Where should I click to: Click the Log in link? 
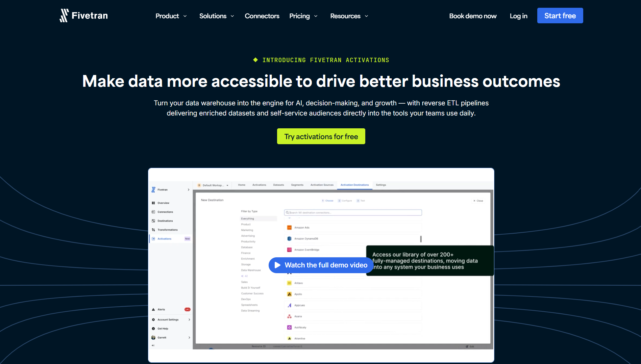coord(518,16)
